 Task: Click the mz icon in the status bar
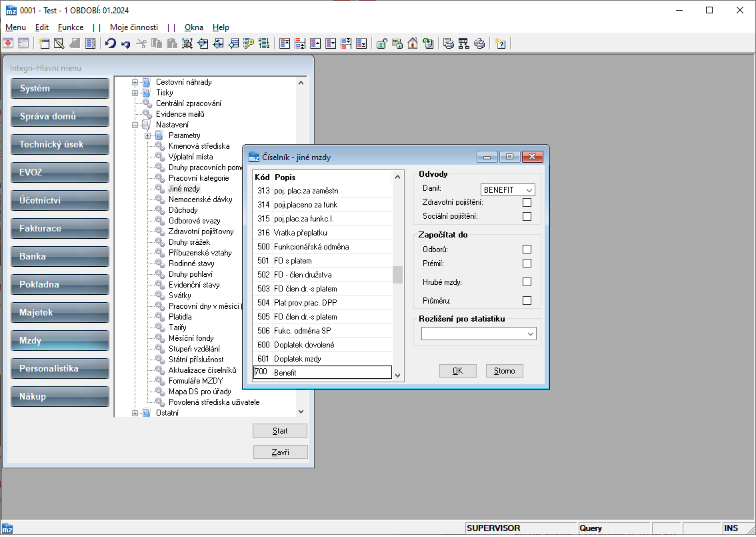pos(7,528)
